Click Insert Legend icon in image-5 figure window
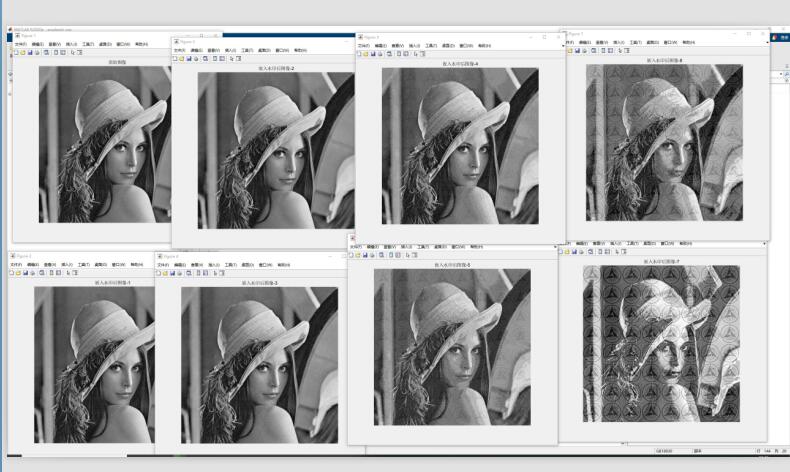The image size is (790, 472). point(398,255)
